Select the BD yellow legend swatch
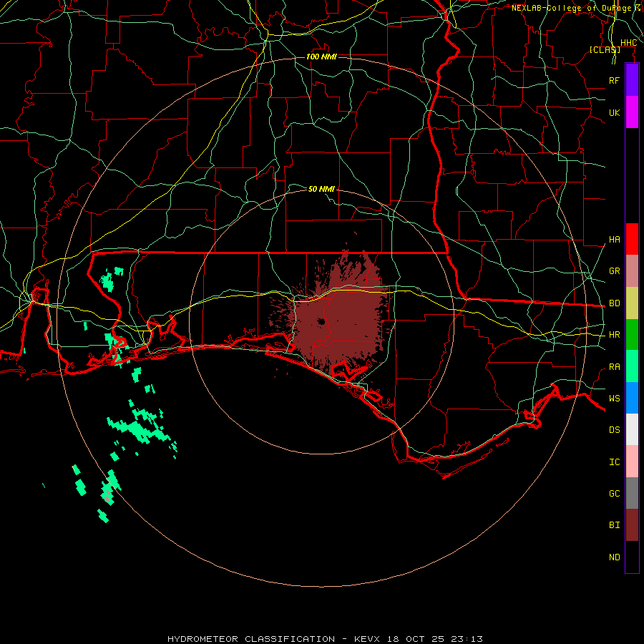The width and height of the screenshot is (644, 644). click(632, 303)
